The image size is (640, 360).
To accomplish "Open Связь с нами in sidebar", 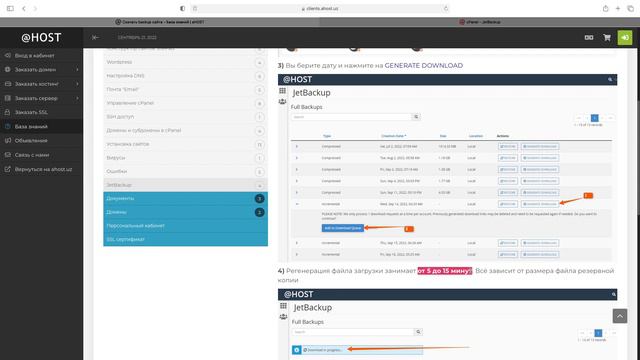I will (41, 155).
